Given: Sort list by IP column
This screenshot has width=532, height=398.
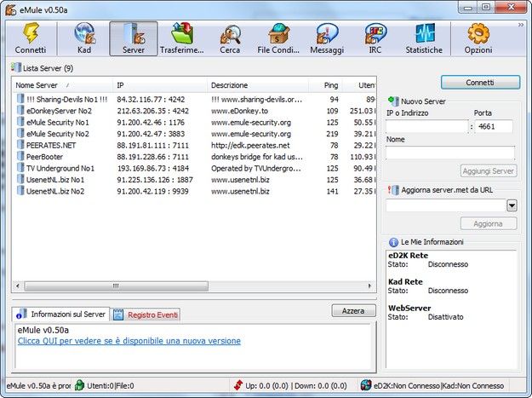Looking at the screenshot, I should click(x=160, y=85).
